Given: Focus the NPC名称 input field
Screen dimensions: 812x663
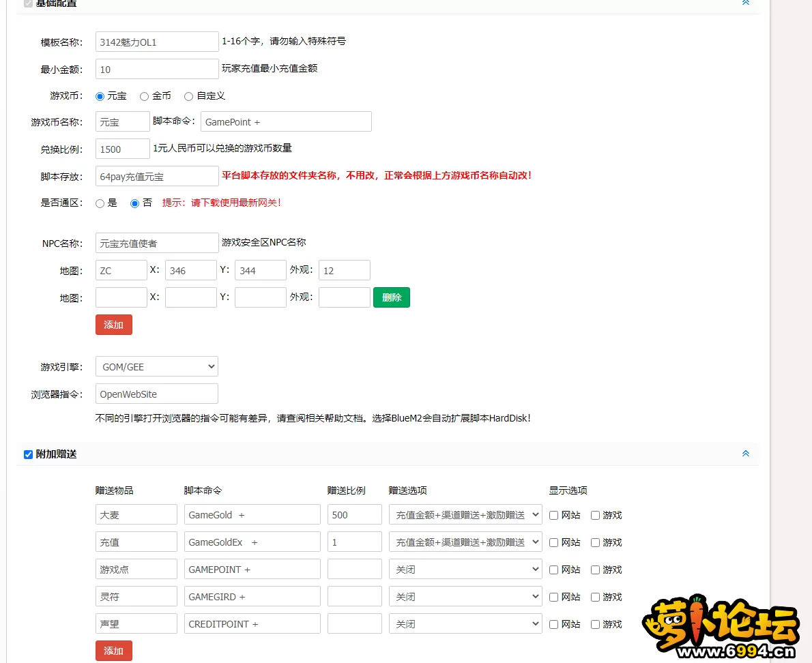Looking at the screenshot, I should click(x=157, y=244).
